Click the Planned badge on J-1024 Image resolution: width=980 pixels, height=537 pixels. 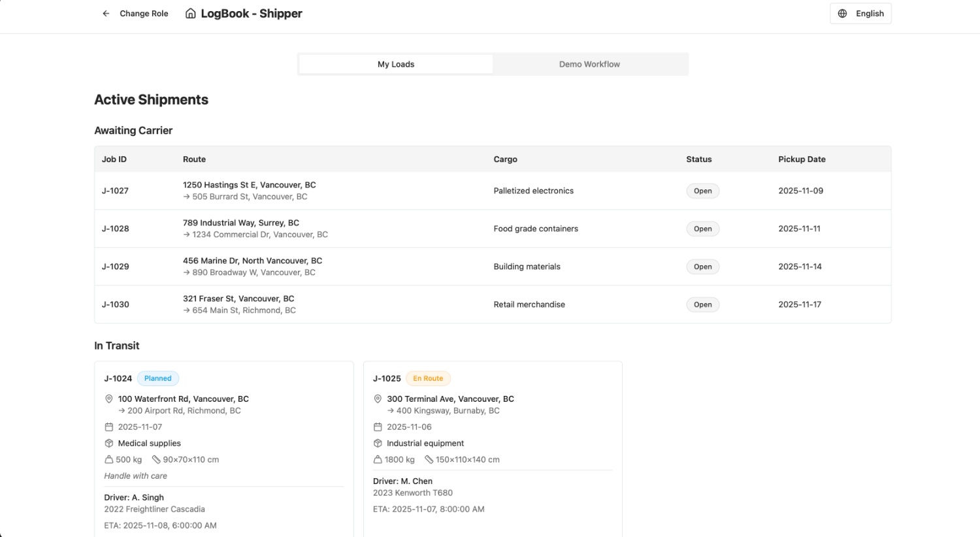(158, 378)
